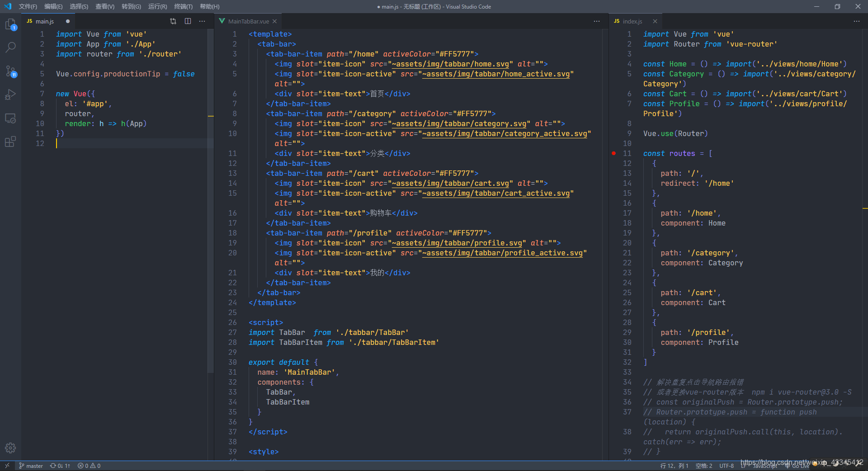The height and width of the screenshot is (471, 868).
Task: Follow the home_active.svg path link
Action: (x=496, y=74)
